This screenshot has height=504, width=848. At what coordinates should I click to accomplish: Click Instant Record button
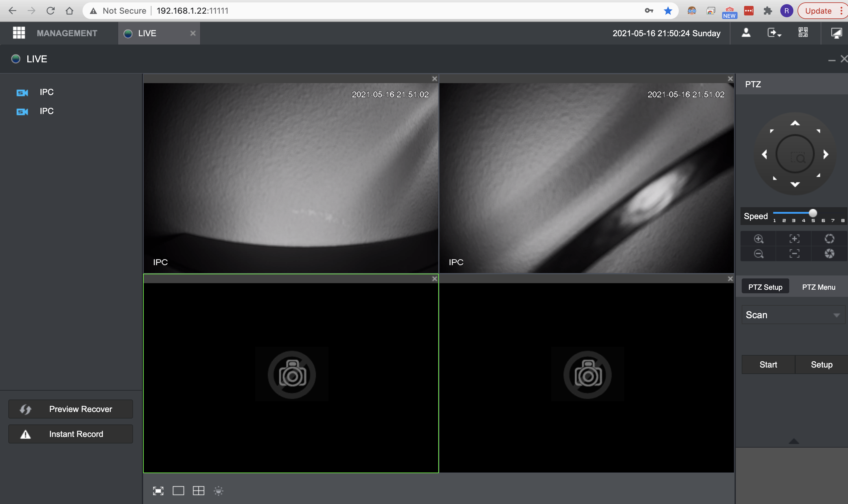click(71, 434)
